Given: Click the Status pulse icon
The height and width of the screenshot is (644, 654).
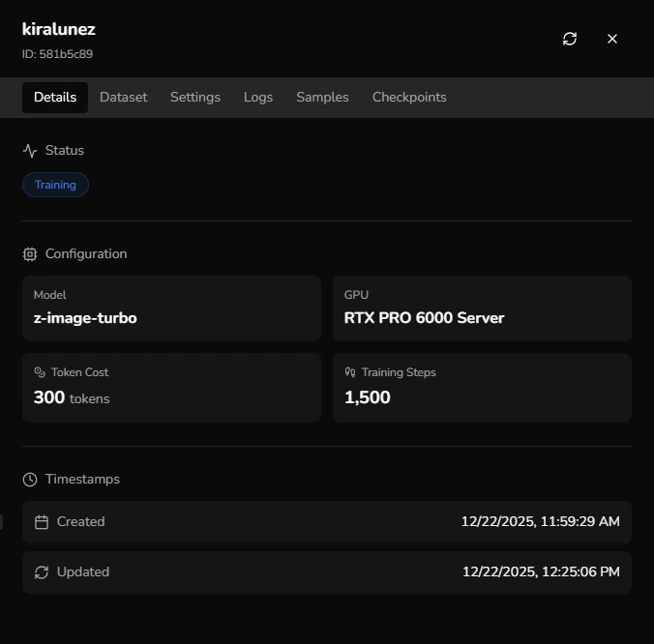Looking at the screenshot, I should pyautogui.click(x=30, y=151).
